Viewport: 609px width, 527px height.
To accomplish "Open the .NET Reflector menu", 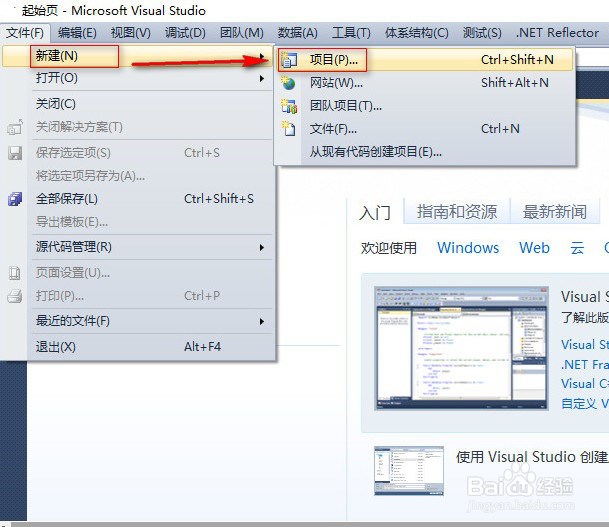I will click(557, 33).
